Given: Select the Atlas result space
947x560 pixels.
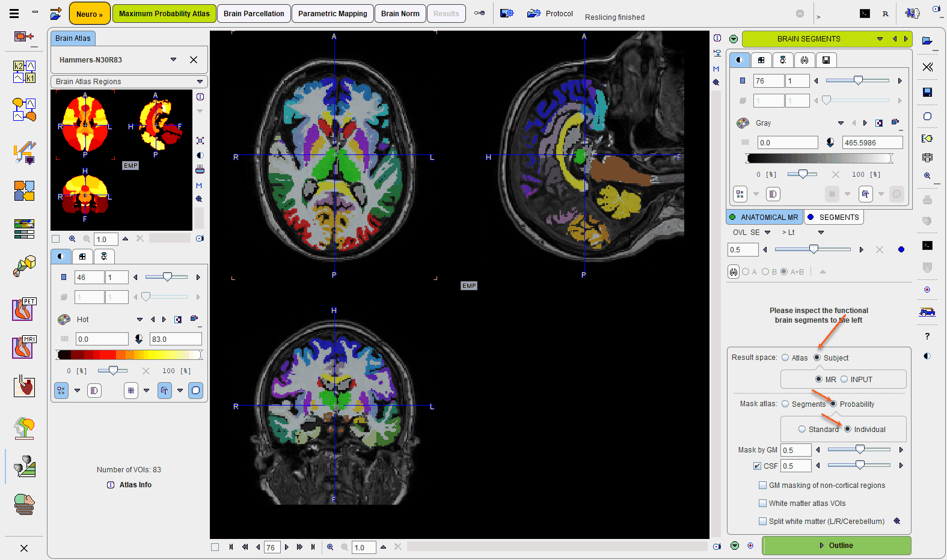Looking at the screenshot, I should tap(785, 358).
